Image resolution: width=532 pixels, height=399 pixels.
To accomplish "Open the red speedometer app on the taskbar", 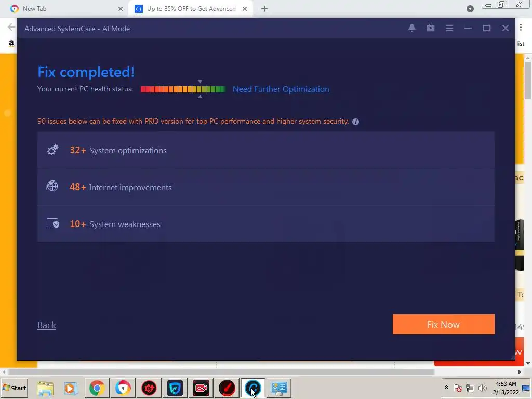I will coord(227,388).
